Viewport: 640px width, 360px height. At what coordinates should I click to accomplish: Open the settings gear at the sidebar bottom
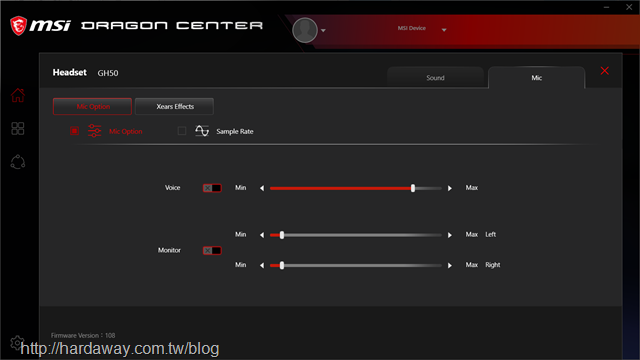coord(17,343)
